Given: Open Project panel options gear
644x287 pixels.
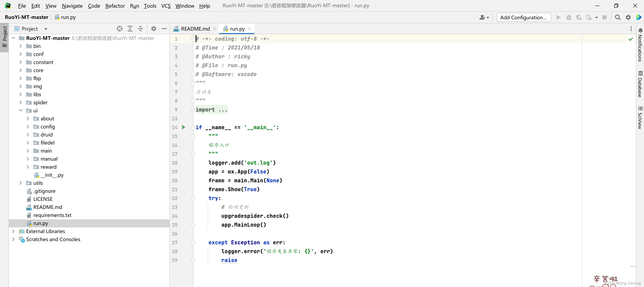Looking at the screenshot, I should [154, 29].
